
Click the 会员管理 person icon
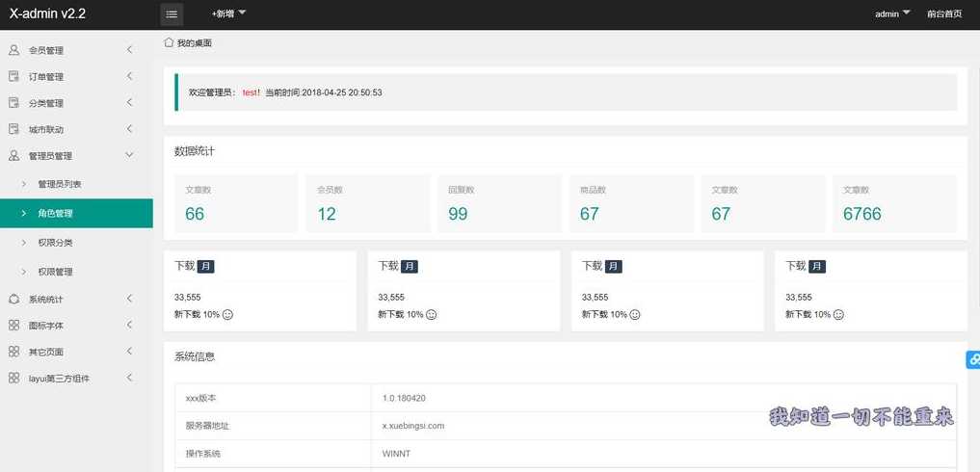(13, 50)
